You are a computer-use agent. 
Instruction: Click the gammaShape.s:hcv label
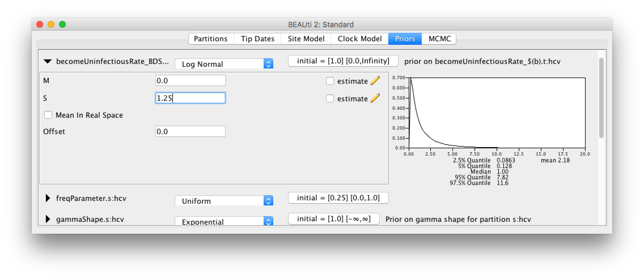90,219
